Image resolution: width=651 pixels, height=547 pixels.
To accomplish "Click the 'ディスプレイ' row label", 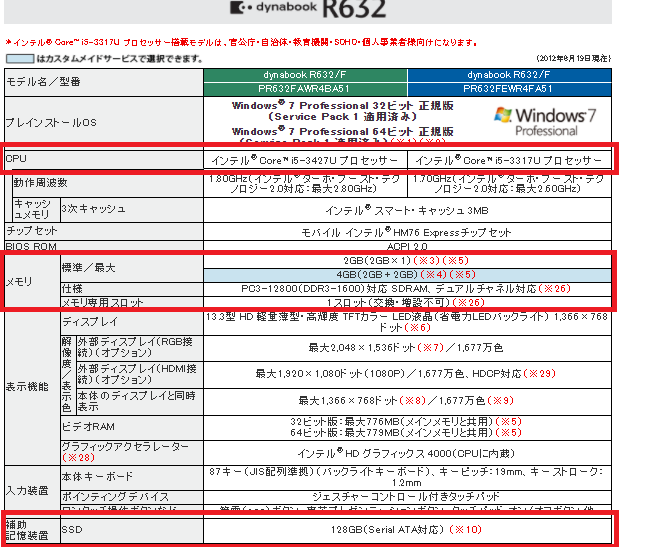I will (90, 322).
